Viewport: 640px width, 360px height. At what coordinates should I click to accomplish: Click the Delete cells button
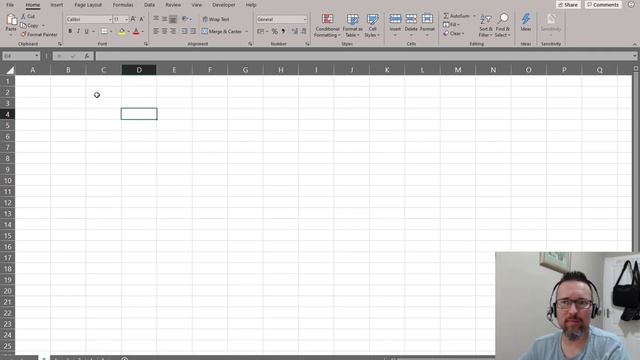411,24
